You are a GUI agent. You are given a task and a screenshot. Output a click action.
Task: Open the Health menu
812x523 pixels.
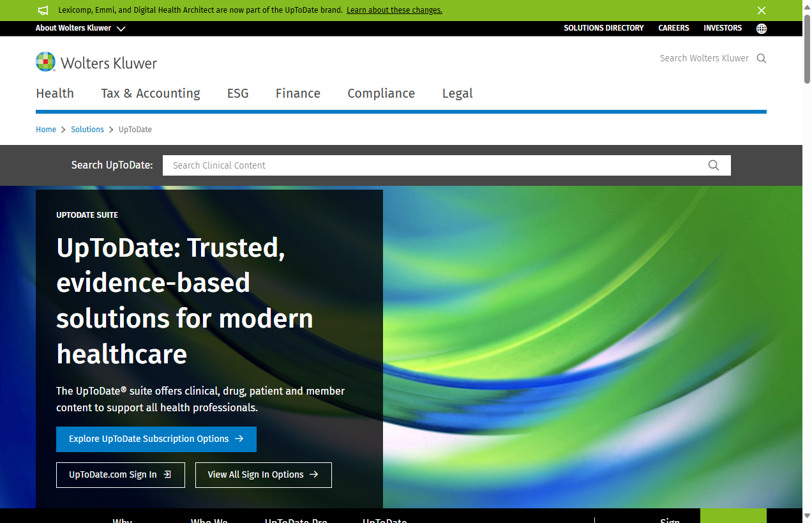click(55, 94)
